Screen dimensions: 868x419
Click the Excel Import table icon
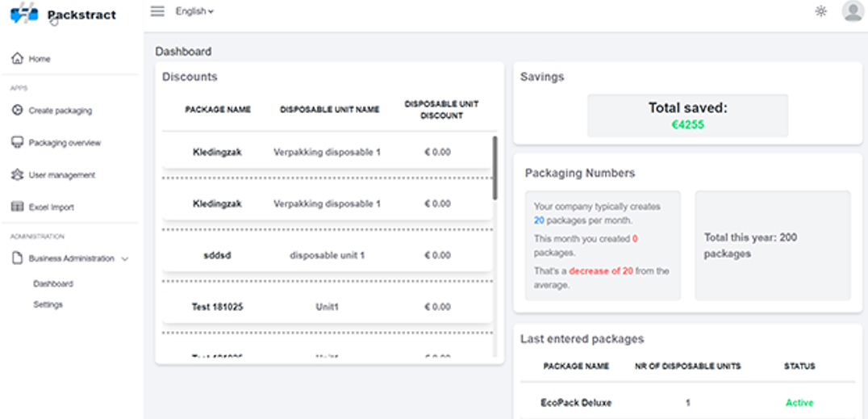(17, 207)
